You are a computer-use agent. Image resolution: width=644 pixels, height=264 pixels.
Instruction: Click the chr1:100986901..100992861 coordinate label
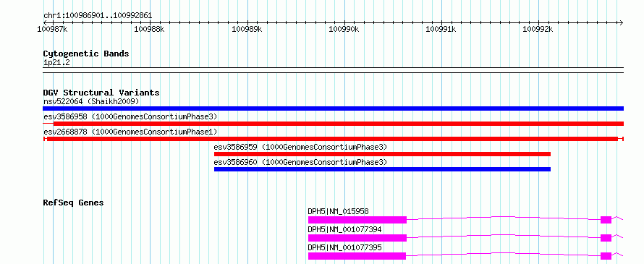pyautogui.click(x=98, y=15)
